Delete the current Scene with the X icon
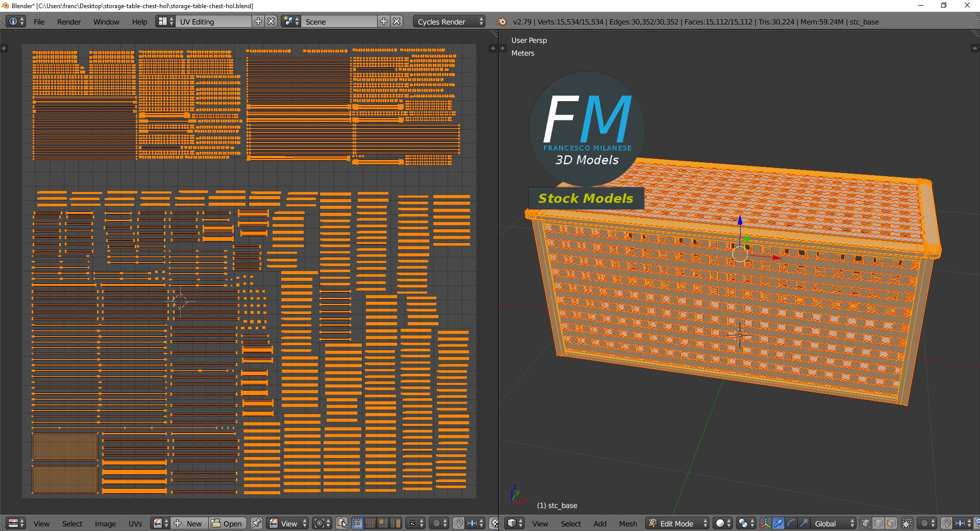The image size is (980, 531). (397, 21)
